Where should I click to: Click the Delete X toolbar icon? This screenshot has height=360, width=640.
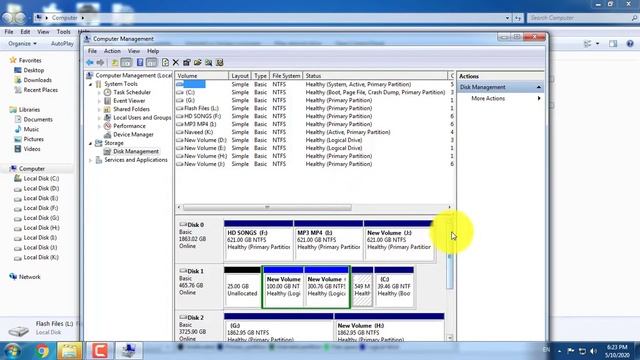176,62
